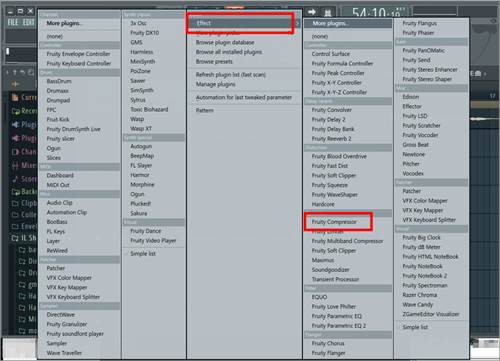Select Sytrus instrument

point(138,100)
